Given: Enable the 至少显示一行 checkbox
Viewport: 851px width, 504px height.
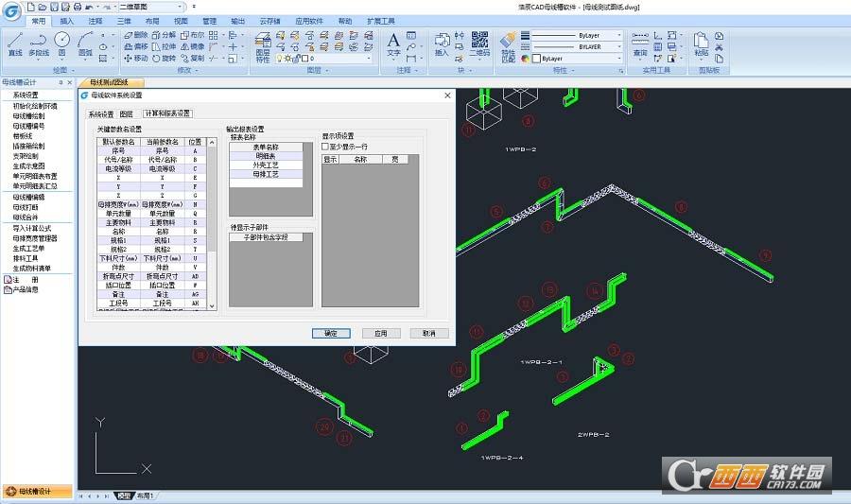Looking at the screenshot, I should pos(325,147).
